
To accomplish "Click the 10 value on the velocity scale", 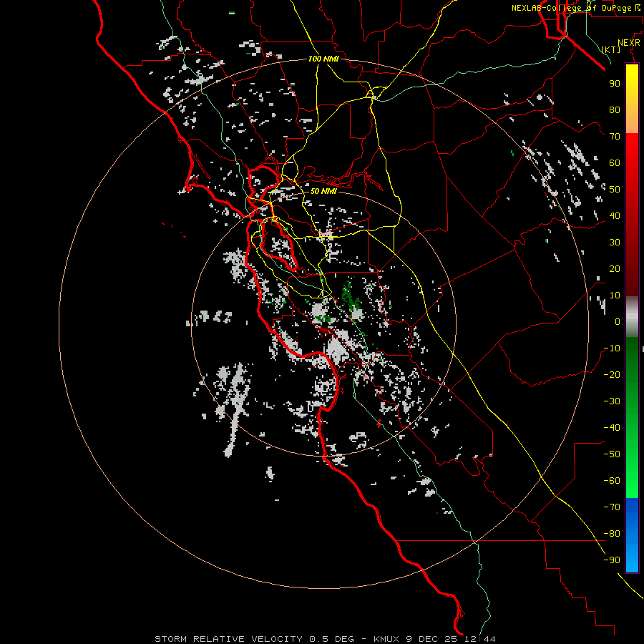I will pos(615,296).
